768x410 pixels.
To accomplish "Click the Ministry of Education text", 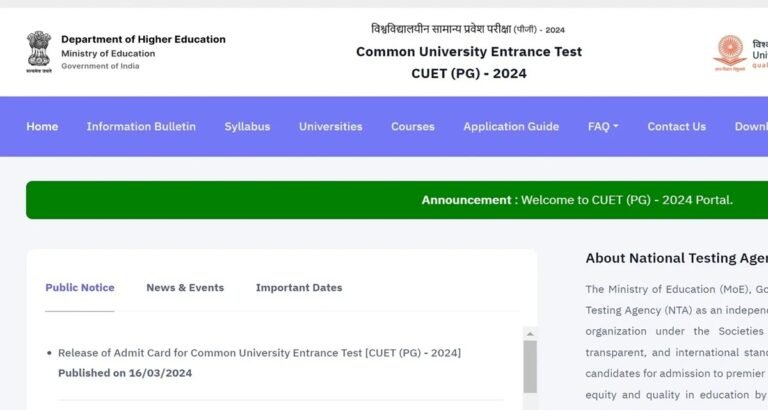I will click(108, 53).
